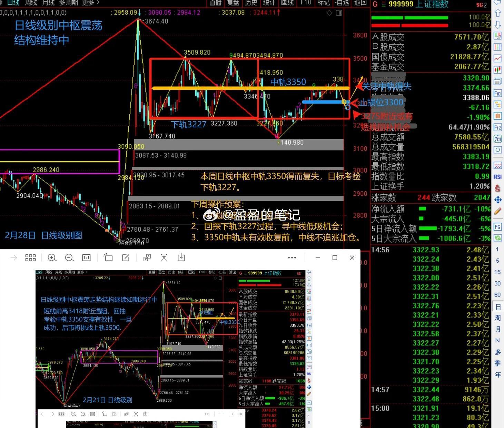
Task: Click zoom out magnifier in image viewer
Action: click(x=69, y=257)
